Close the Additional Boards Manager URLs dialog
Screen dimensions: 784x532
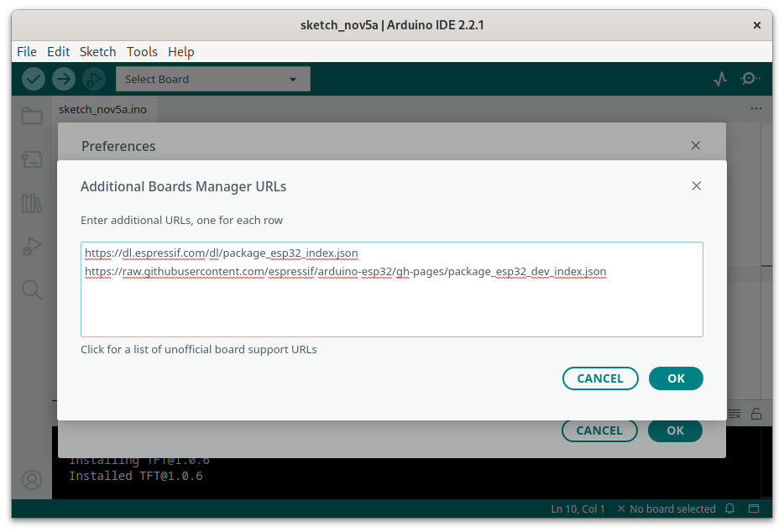pos(697,186)
